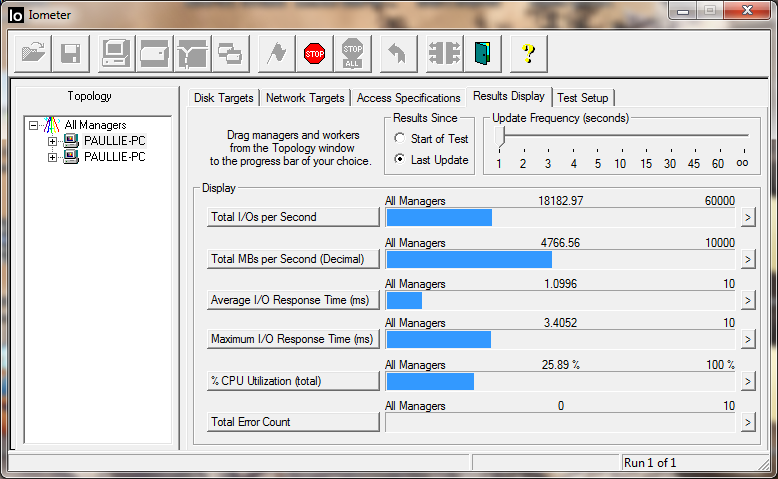The height and width of the screenshot is (479, 778).
Task: Click the 1.0996 response time value
Action: pyautogui.click(x=560, y=284)
